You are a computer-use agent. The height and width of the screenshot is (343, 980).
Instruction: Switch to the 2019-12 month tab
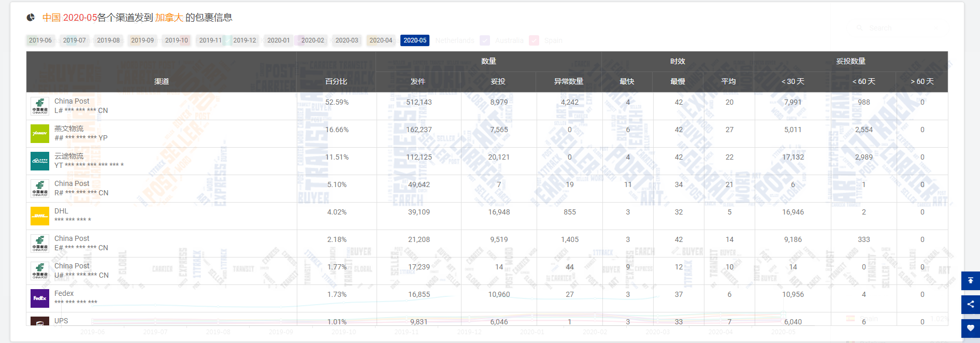pyautogui.click(x=244, y=40)
